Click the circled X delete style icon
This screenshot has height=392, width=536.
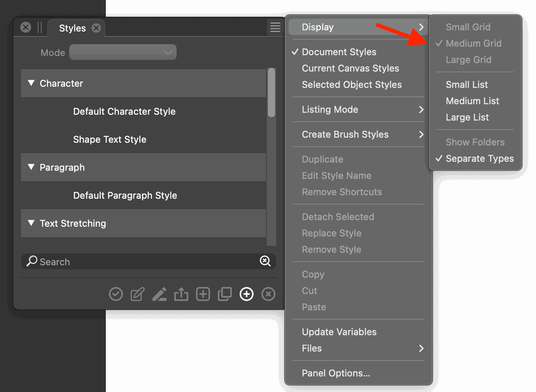[268, 294]
